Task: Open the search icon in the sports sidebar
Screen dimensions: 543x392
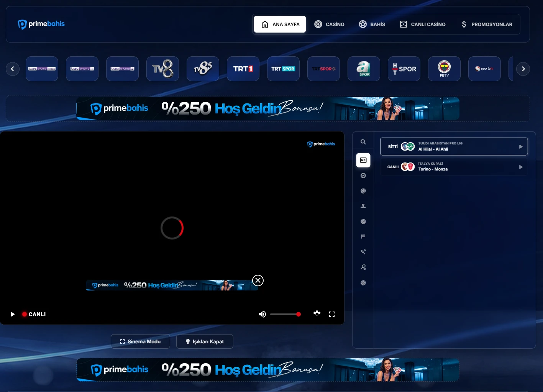Action: 363,142
